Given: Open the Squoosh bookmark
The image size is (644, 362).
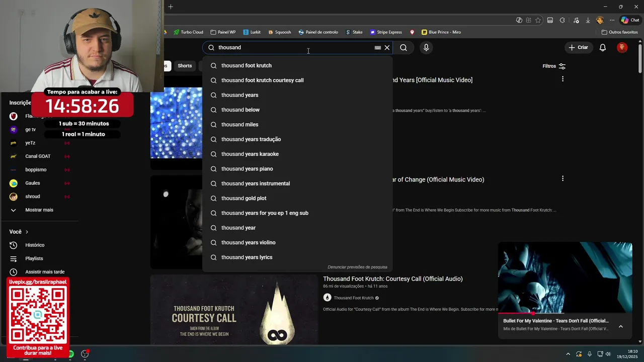Looking at the screenshot, I should (279, 32).
